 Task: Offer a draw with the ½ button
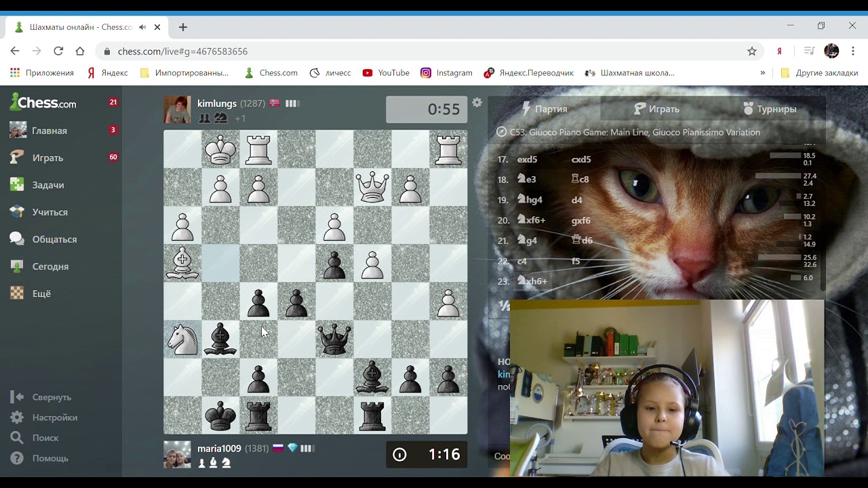tap(503, 306)
